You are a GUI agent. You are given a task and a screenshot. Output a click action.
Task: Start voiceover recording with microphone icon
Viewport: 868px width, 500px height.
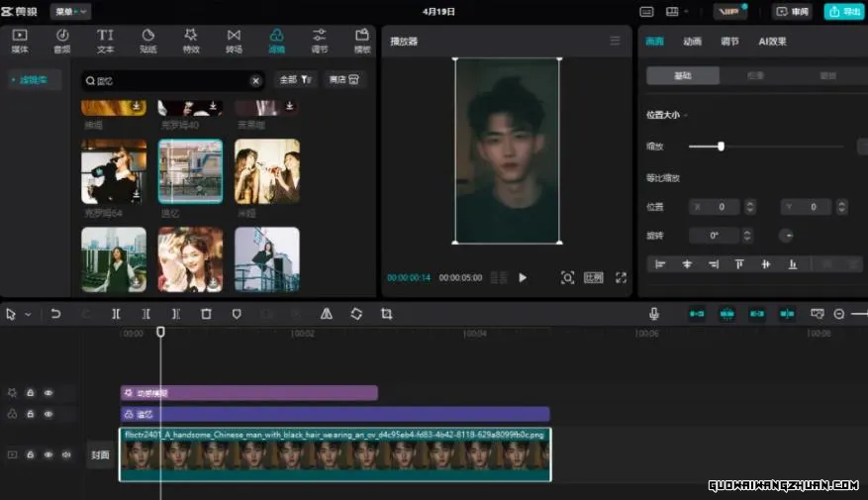coord(654,314)
